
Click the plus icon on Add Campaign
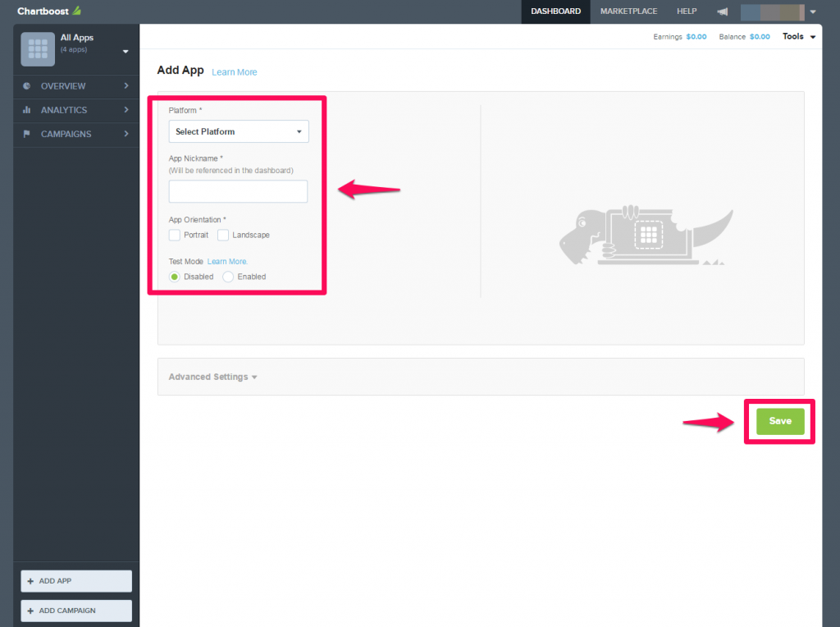(30, 611)
